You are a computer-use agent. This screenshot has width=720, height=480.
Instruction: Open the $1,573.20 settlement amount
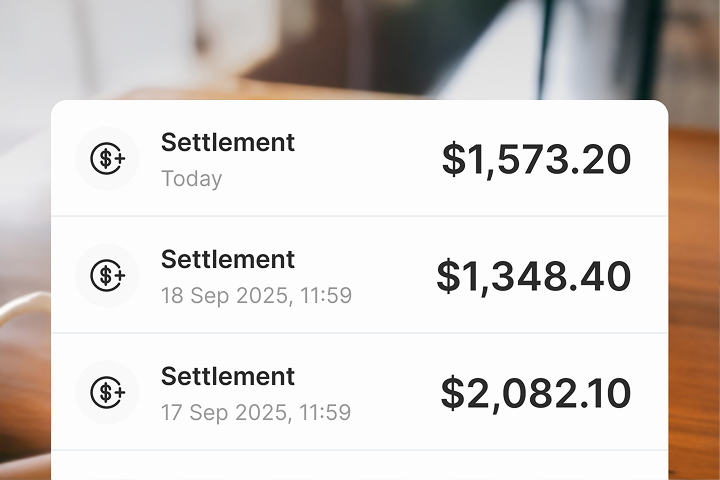click(536, 160)
